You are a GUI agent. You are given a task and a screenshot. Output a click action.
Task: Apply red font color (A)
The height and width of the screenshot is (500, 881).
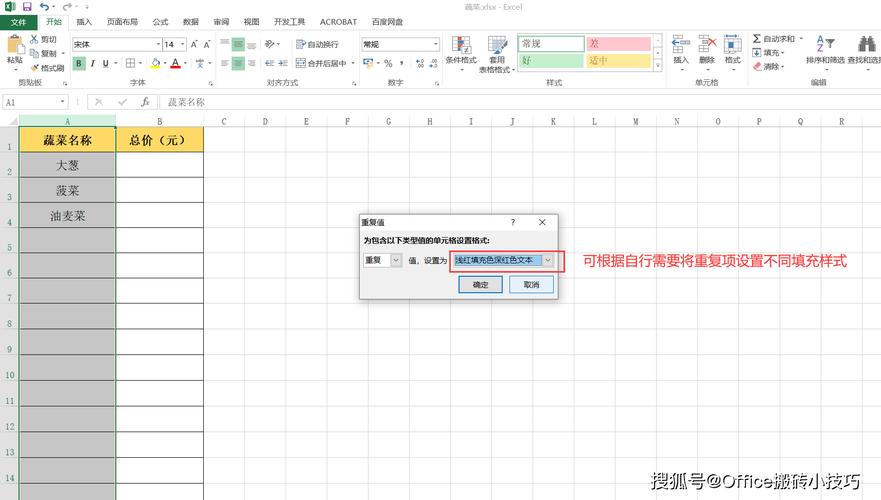(x=175, y=63)
